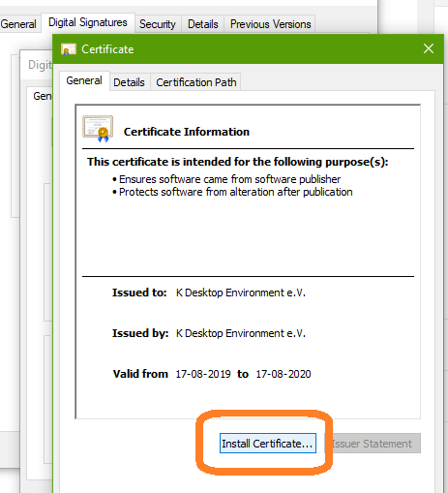Open the Security tab in the properties window
The height and width of the screenshot is (493, 448).
158,24
